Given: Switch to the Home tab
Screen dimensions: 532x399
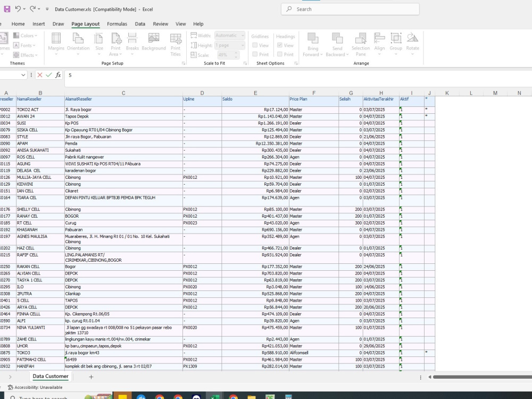Looking at the screenshot, I should point(18,24).
